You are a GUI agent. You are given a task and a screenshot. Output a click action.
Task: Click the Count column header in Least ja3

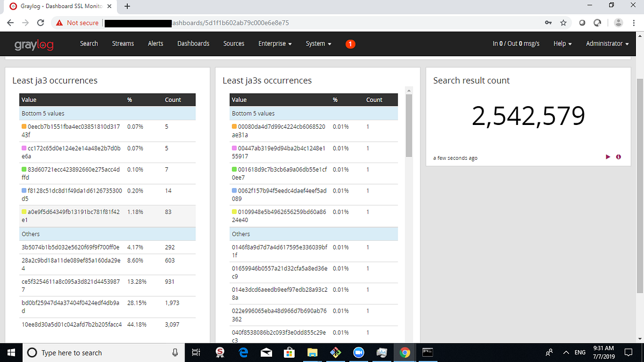click(173, 100)
